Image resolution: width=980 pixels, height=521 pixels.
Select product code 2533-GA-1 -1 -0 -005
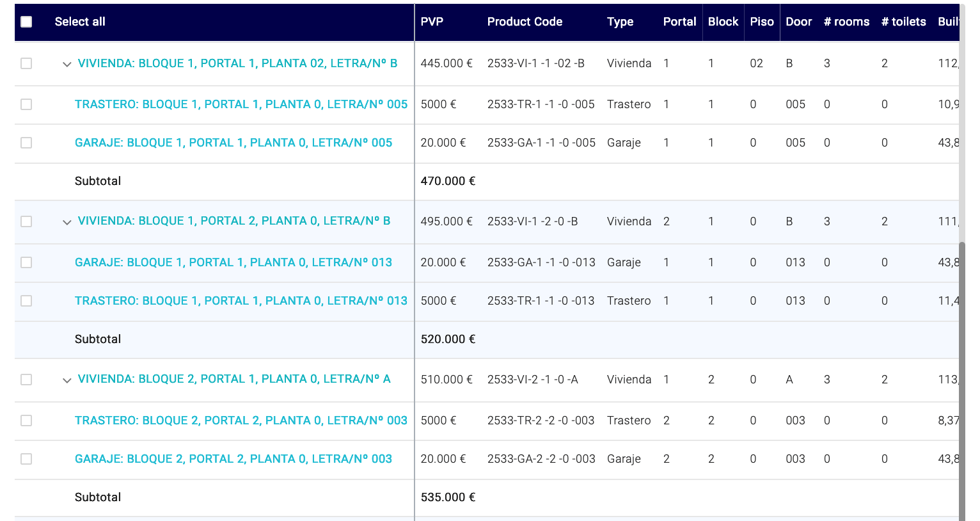point(541,143)
